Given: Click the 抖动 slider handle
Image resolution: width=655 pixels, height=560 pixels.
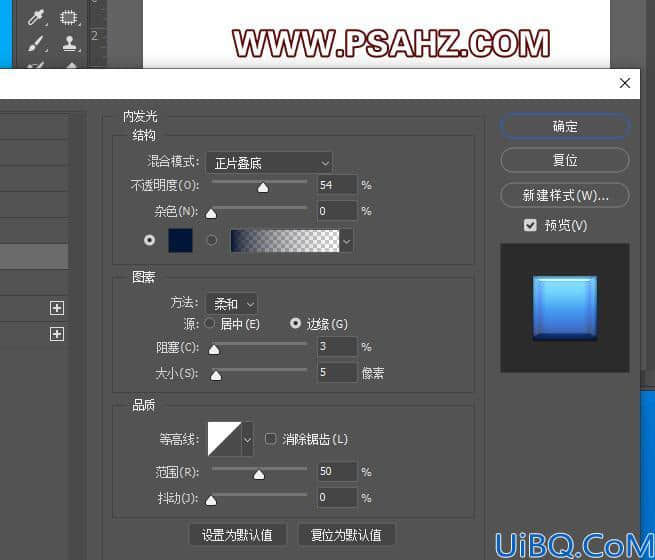Looking at the screenshot, I should (x=211, y=500).
